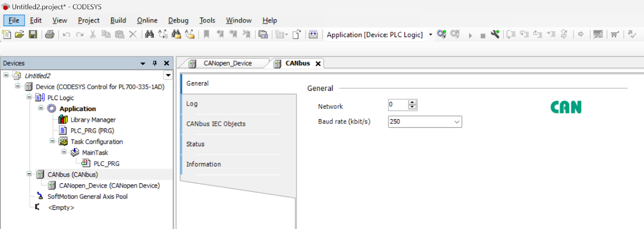The image size is (644, 229).
Task: Paste from clipboard toolbar icon
Action: (120, 34)
